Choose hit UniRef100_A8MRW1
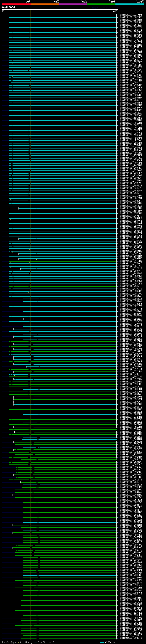This screenshot has height=644, width=146. (131, 618)
